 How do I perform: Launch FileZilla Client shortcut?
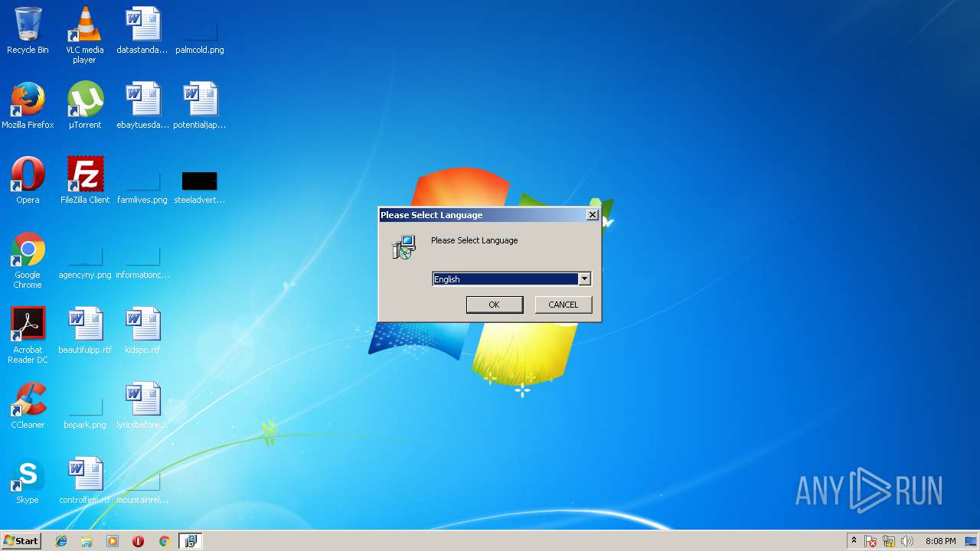(x=85, y=181)
